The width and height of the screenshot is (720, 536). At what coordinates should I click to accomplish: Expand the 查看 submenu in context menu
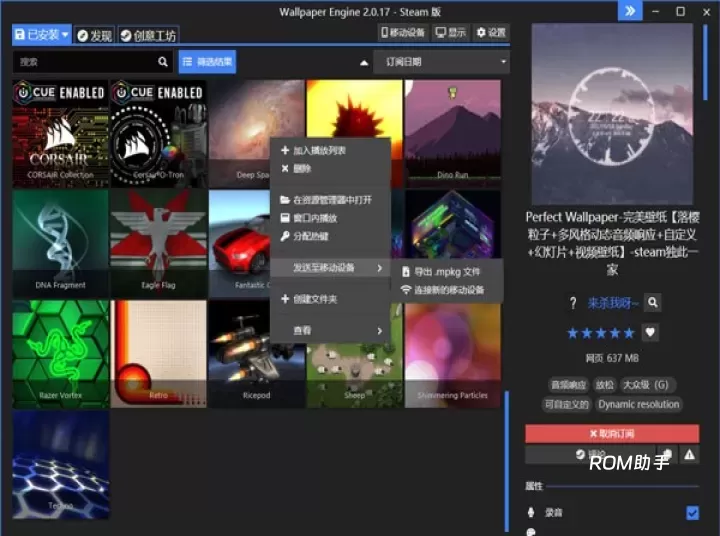[x=330, y=330]
